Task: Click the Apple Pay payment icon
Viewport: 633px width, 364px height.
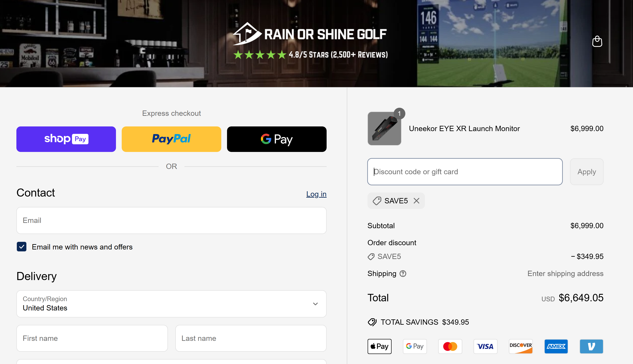Action: [x=379, y=346]
